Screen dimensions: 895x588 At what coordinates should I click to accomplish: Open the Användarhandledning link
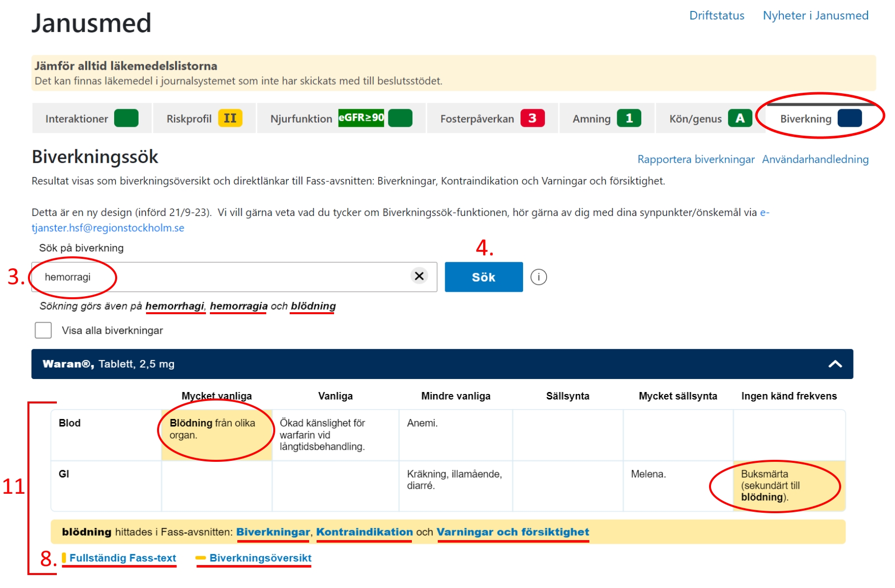tap(815, 160)
